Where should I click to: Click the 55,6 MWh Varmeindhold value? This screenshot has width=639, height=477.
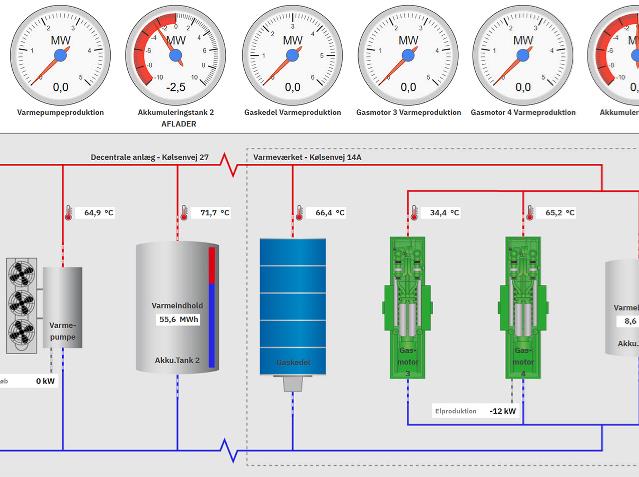click(178, 320)
